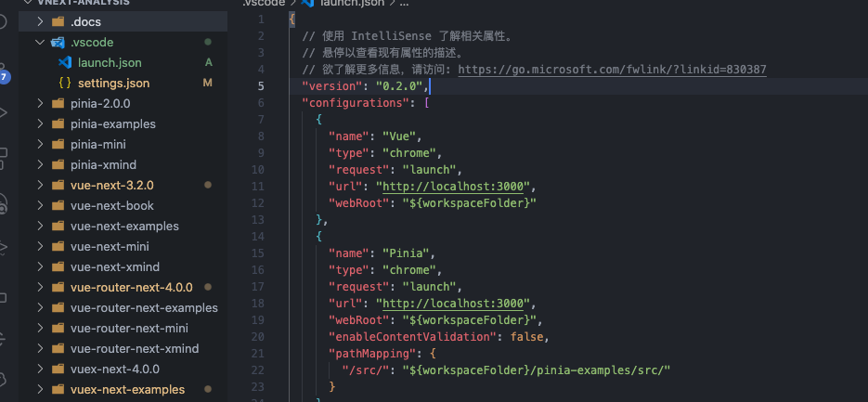Click the "enableContentValidation" key
The width and height of the screenshot is (868, 402).
click(x=412, y=337)
